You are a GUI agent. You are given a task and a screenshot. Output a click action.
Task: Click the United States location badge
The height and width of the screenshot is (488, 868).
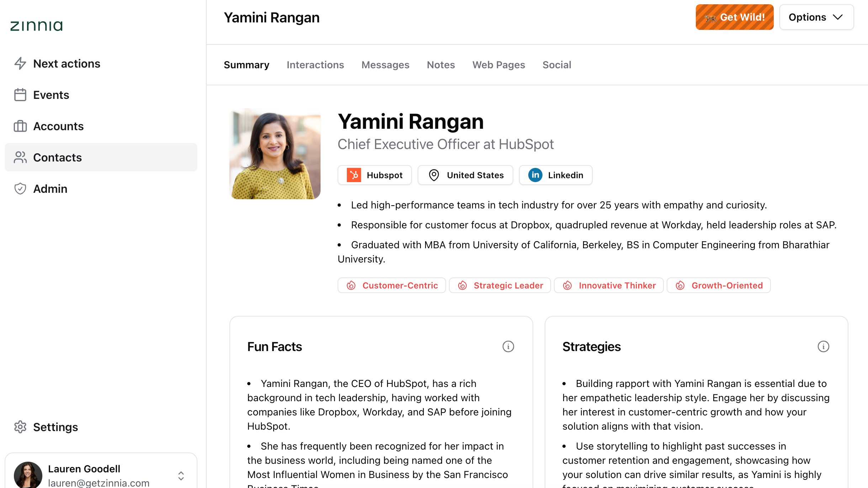click(465, 175)
